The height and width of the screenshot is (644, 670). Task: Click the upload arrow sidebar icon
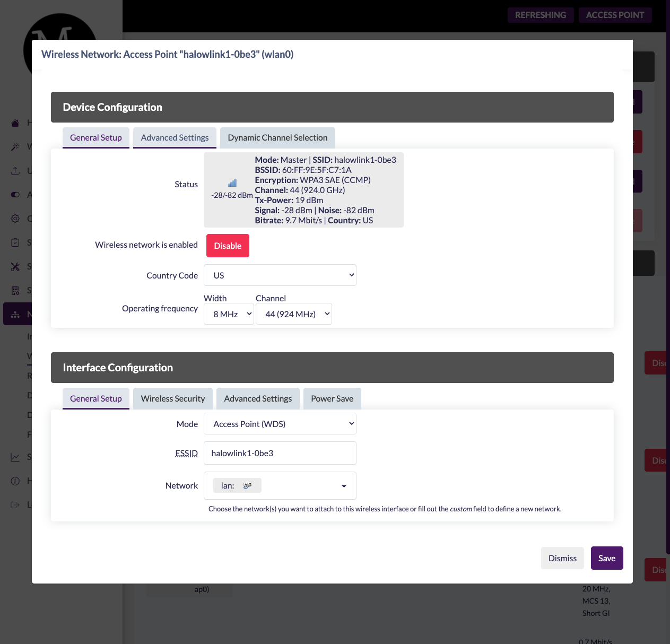coord(15,171)
